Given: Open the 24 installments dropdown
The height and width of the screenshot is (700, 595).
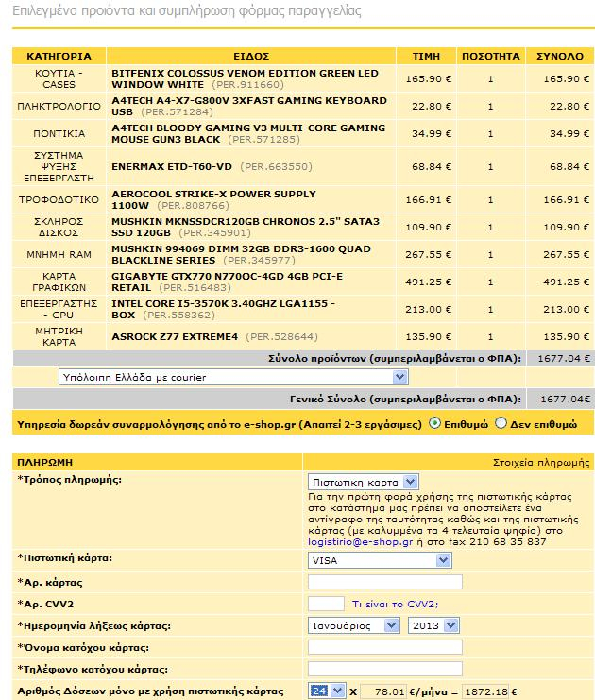Looking at the screenshot, I should 327,691.
